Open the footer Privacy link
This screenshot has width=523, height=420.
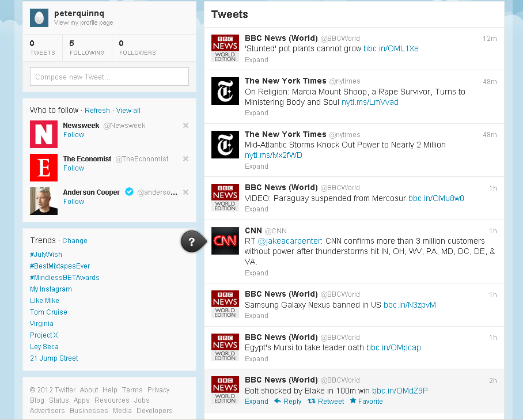pyautogui.click(x=158, y=390)
